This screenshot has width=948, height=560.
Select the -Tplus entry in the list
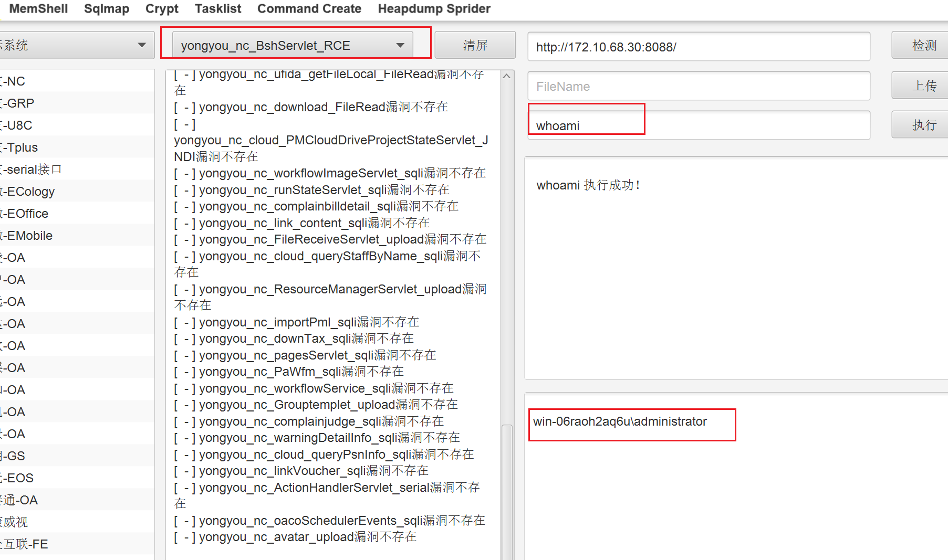77,147
